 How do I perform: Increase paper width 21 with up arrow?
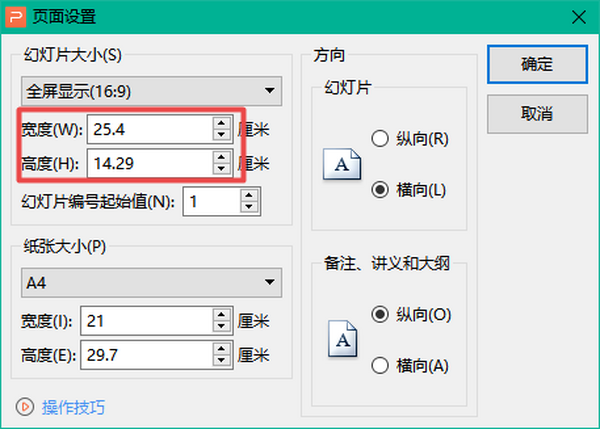pyautogui.click(x=222, y=315)
